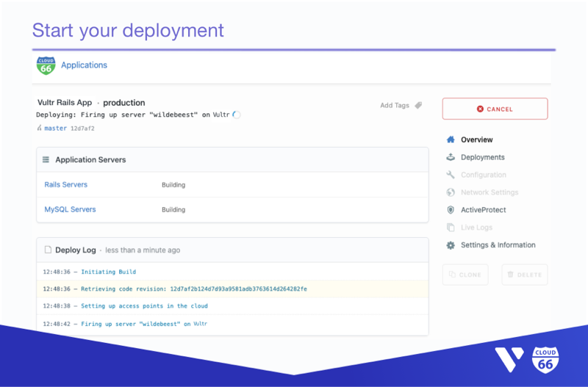Screen dimensions: 588x387
Task: Click the white Vultr V logo
Action: coord(509,360)
